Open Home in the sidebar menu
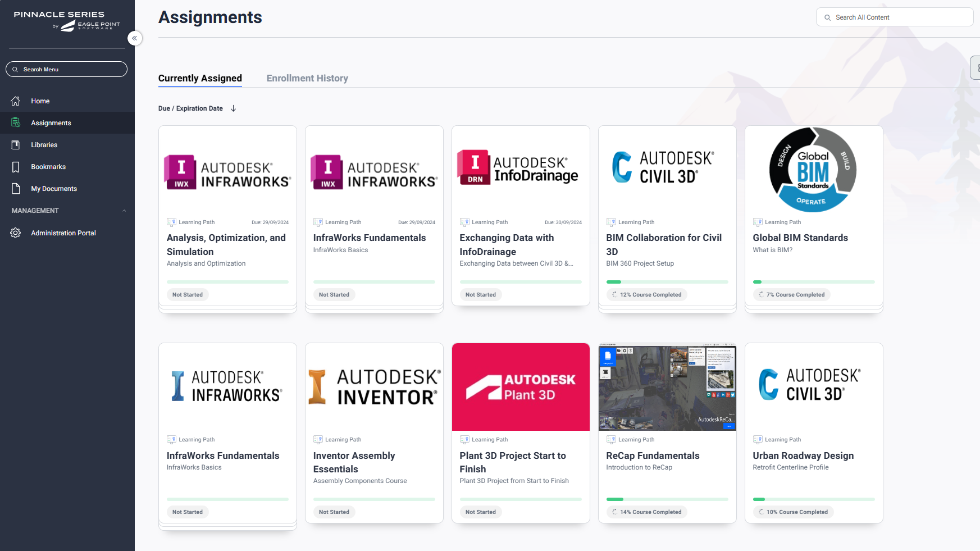 40,101
